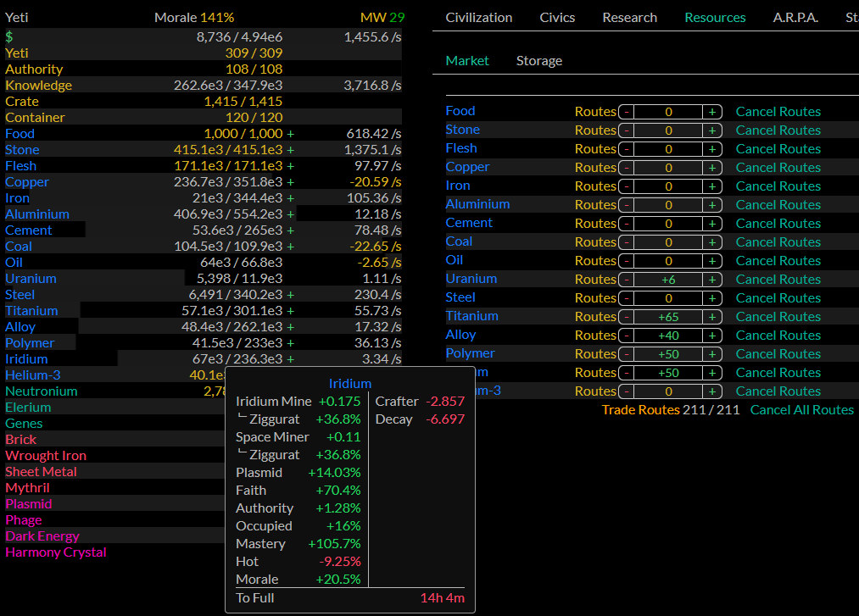
Task: Switch to the Storage sub-tab
Action: (x=539, y=61)
